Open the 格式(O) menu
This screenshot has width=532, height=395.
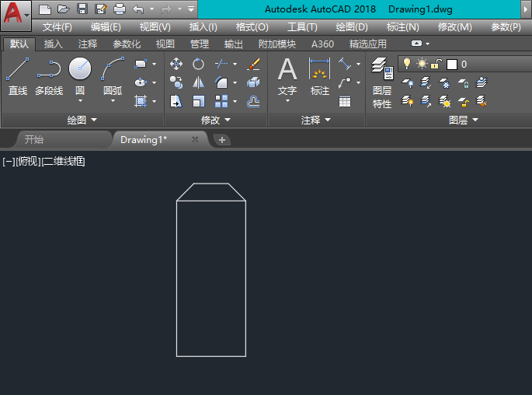tap(252, 26)
